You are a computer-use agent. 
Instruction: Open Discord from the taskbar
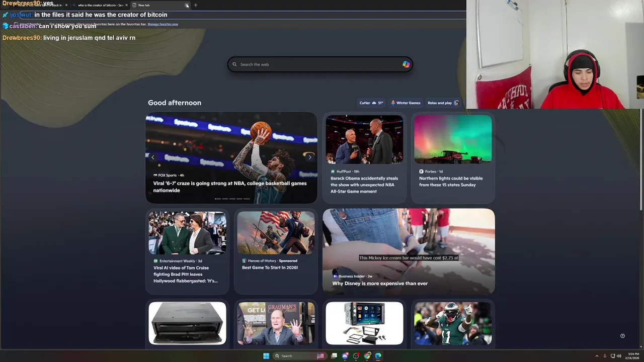point(345,356)
